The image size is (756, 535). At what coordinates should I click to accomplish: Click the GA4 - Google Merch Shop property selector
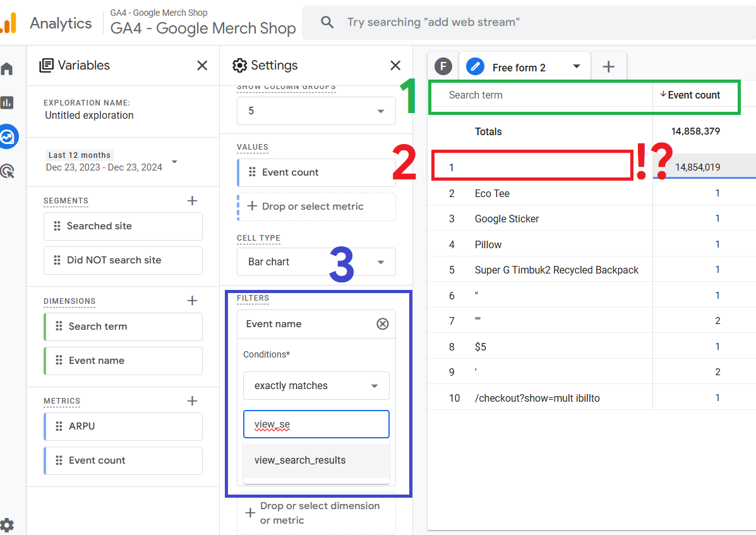[x=203, y=22]
